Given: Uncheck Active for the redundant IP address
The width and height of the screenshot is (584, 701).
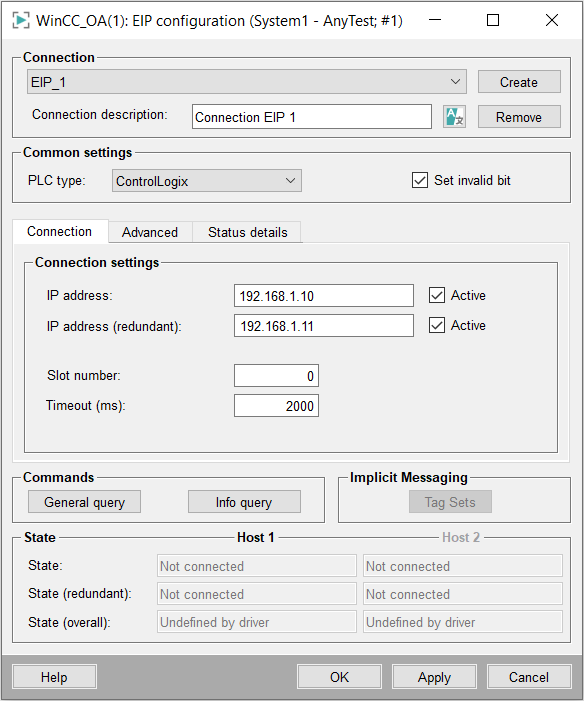Looking at the screenshot, I should point(437,325).
